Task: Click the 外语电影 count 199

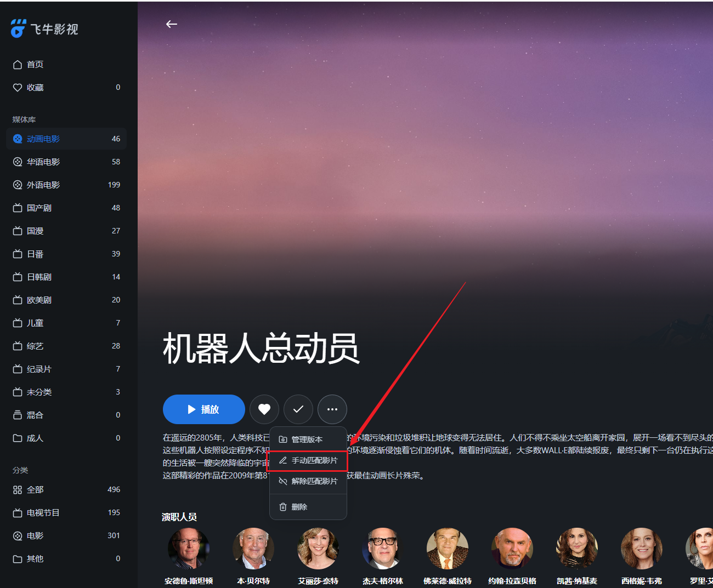Action: (x=114, y=185)
